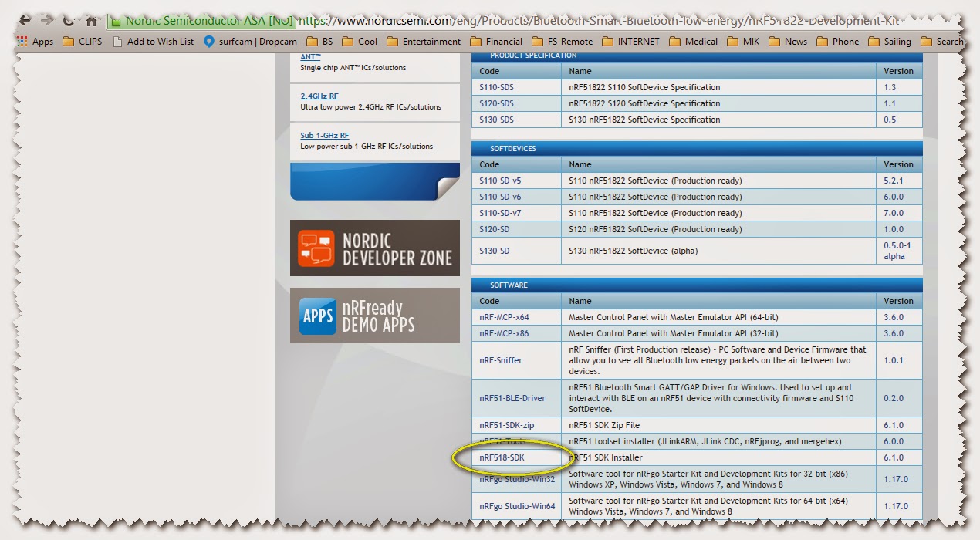Download the S110-SD-v5 SoftDevice
The image size is (980, 540).
coord(500,181)
